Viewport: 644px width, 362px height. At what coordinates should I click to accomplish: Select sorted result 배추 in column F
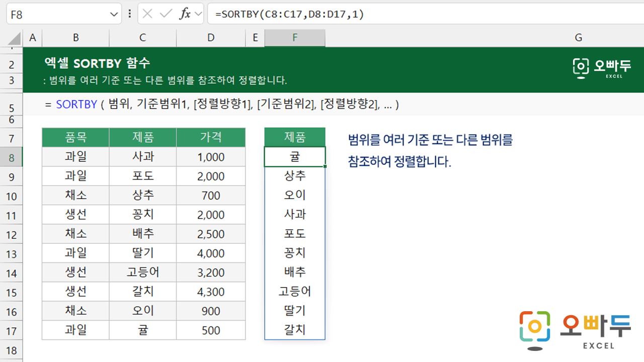295,273
